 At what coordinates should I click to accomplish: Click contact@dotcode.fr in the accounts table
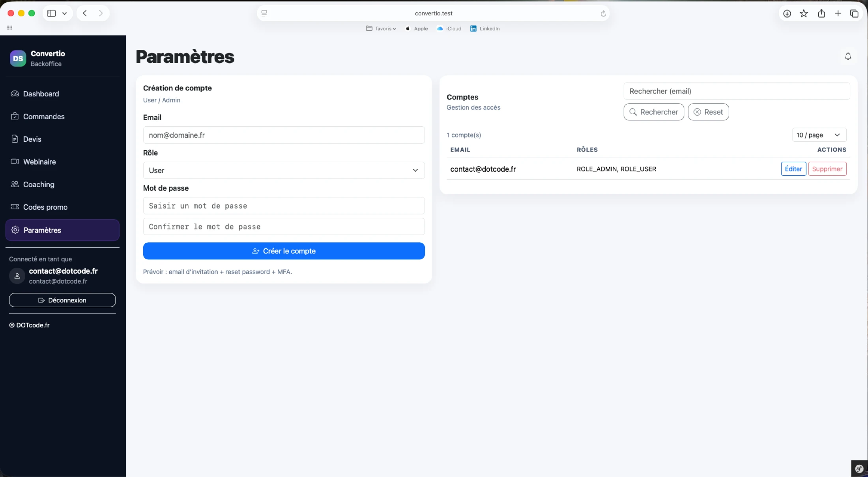tap(483, 169)
